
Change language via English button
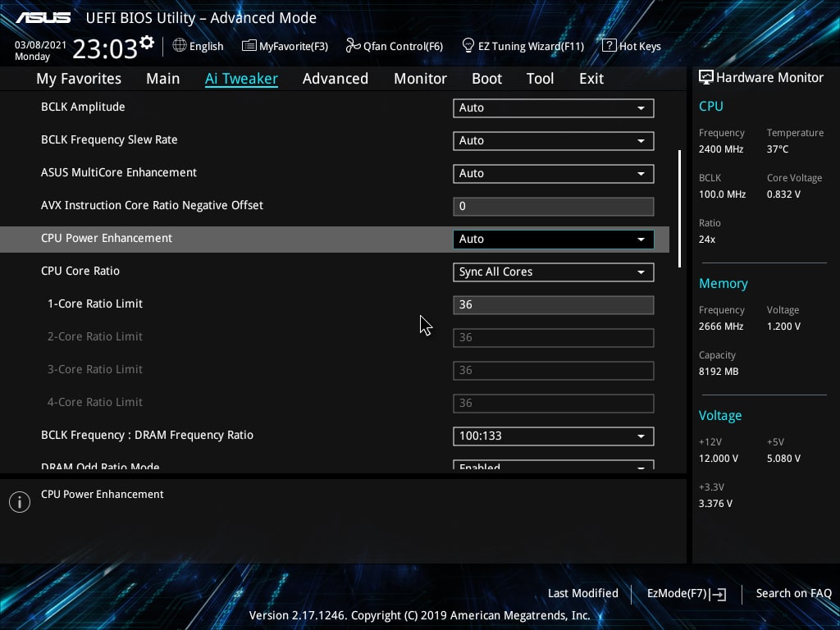199,46
